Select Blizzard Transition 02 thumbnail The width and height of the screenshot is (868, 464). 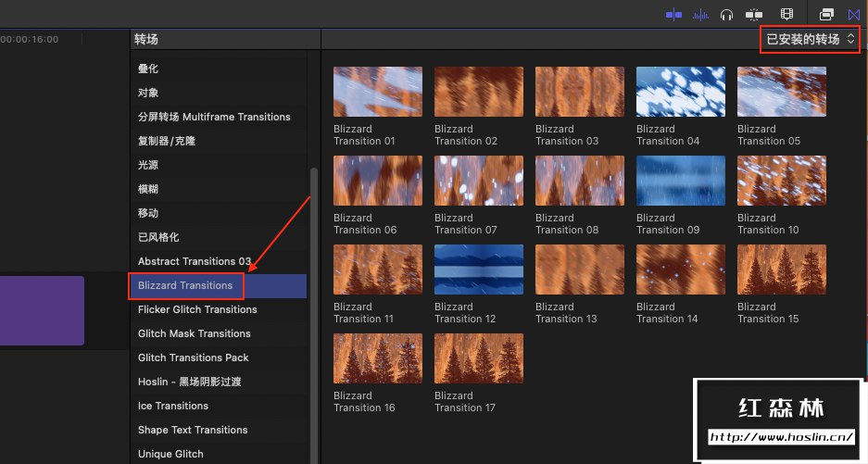coord(479,92)
